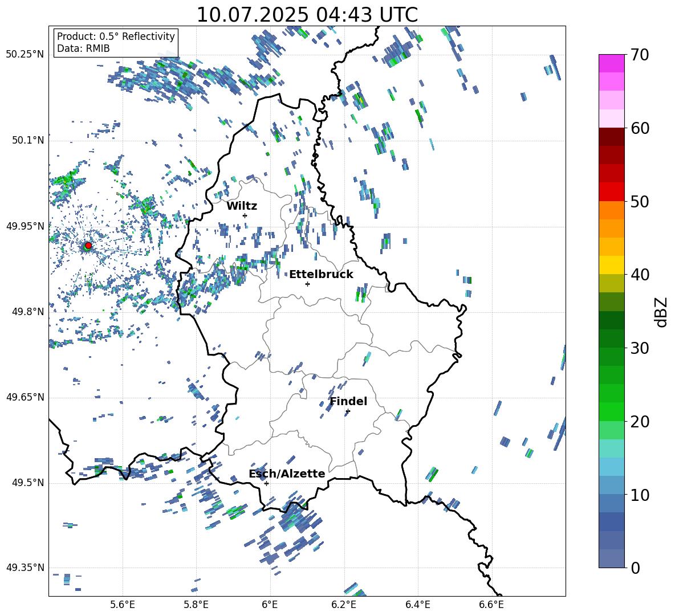Click the 40 value on colorbar
The height and width of the screenshot is (616, 675).
click(640, 275)
